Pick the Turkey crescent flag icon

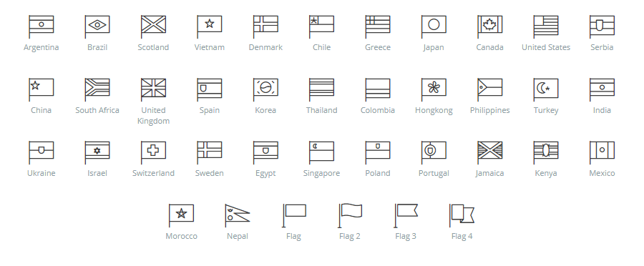pos(546,89)
